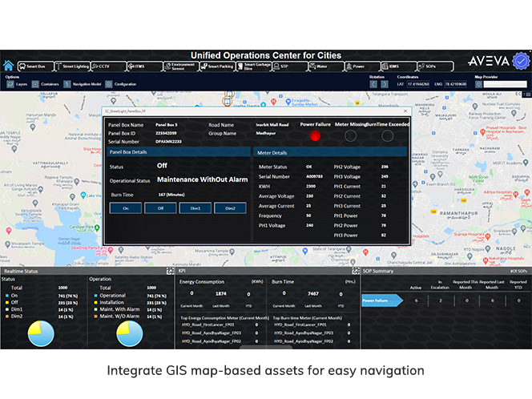Click the blue On legend swatch
Image resolution: width=532 pixels, height=399 pixels.
[x=6, y=296]
